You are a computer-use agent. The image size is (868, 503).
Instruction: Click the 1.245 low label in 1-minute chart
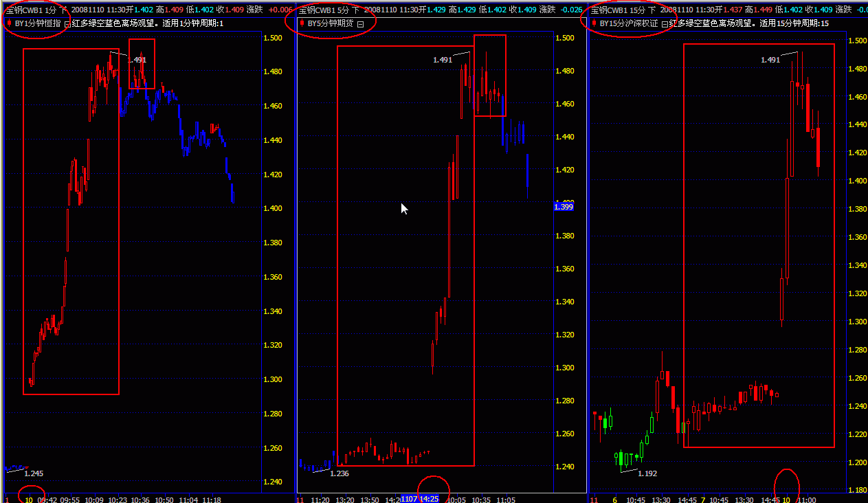34,473
